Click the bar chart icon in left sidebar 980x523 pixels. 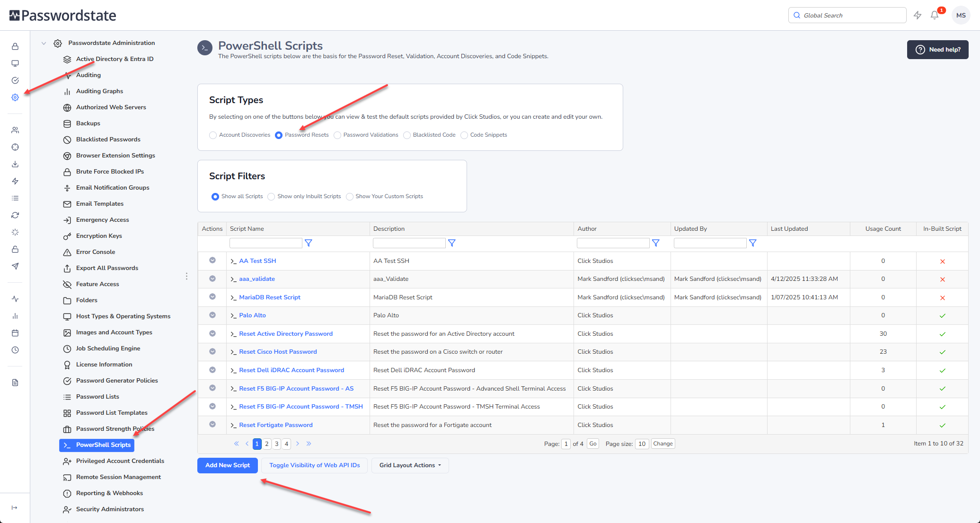[15, 316]
